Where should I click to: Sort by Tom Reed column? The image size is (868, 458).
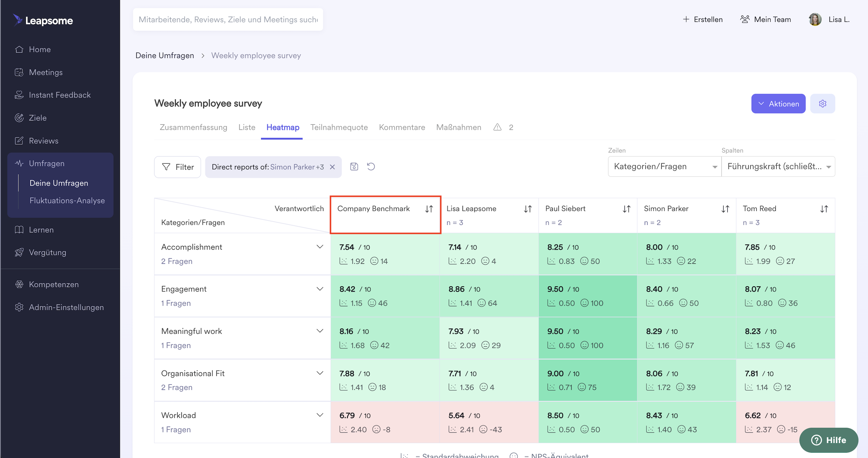pyautogui.click(x=824, y=209)
